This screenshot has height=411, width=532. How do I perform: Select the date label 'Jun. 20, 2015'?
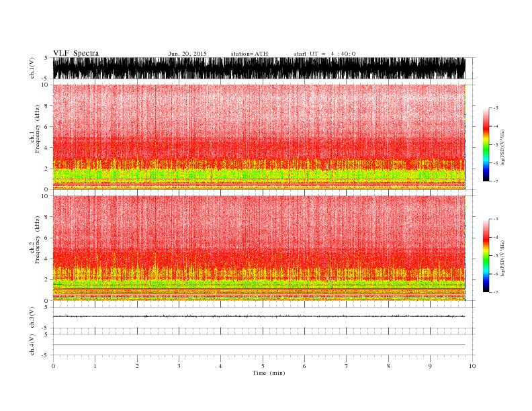coord(187,54)
